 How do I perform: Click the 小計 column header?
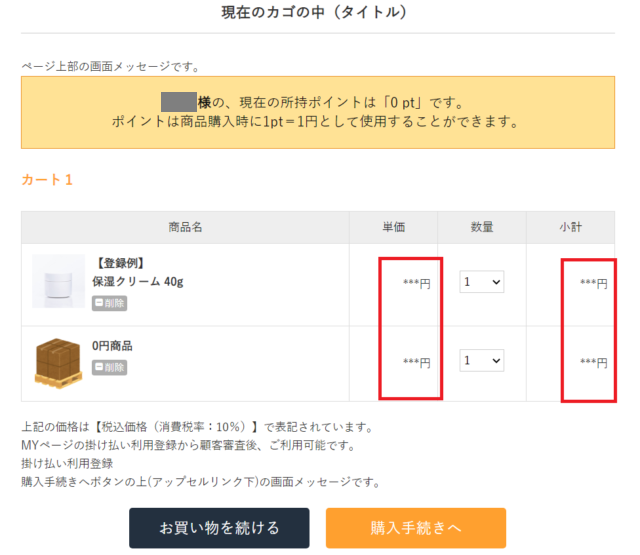click(x=570, y=227)
